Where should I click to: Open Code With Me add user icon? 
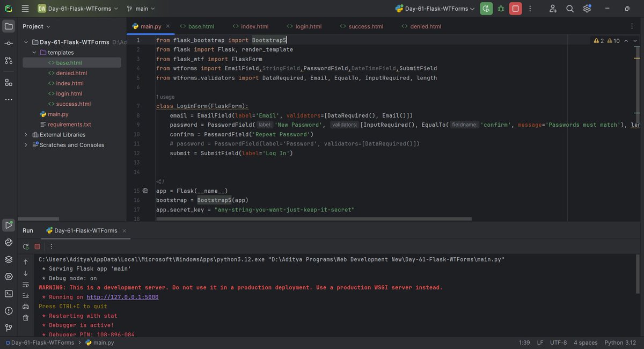pyautogui.click(x=553, y=9)
